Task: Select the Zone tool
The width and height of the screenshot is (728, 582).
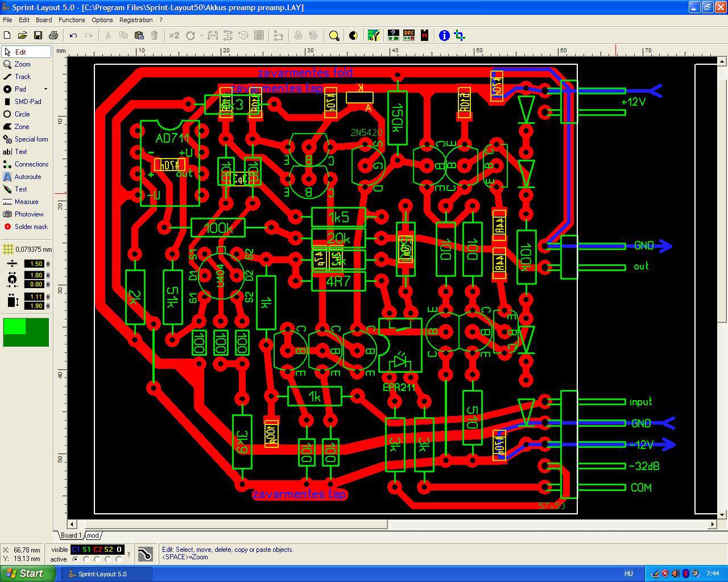Action: (x=26, y=127)
